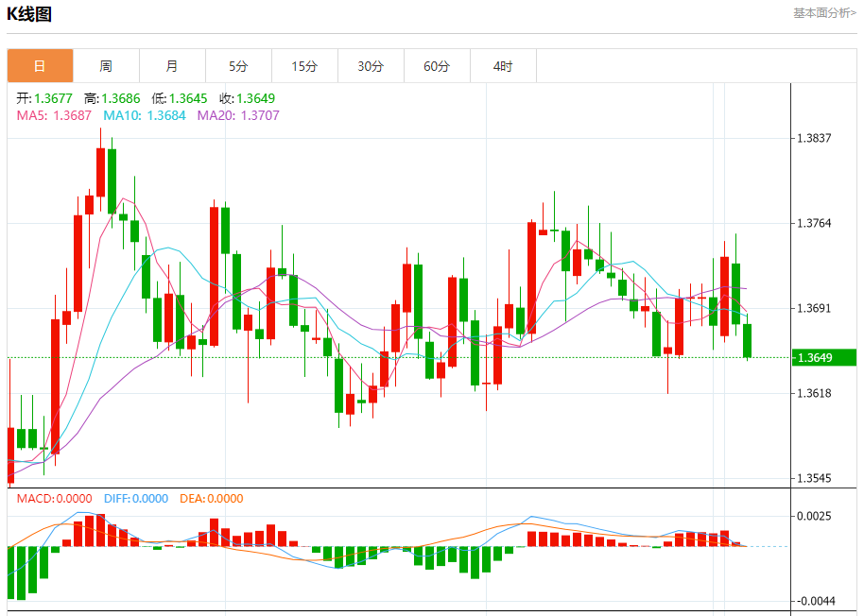This screenshot has width=864, height=616.
Task: Click the closing price value 1.3649
Action: coord(255,98)
